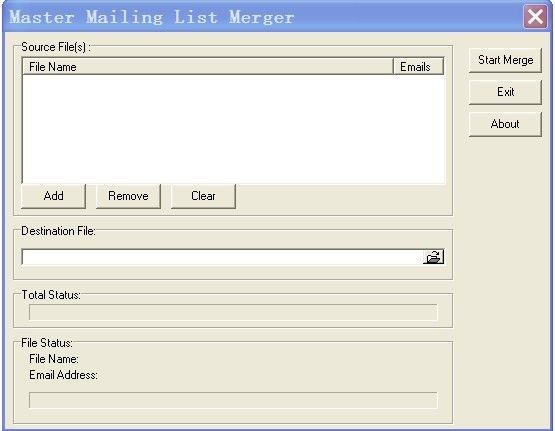Viewport: 555px width, 431px height.
Task: Close the Master Mailing List Merger window
Action: 535,16
